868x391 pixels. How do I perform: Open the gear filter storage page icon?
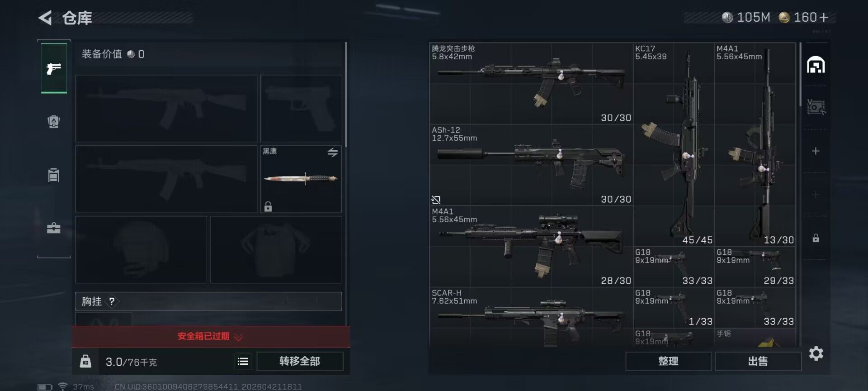tap(816, 107)
